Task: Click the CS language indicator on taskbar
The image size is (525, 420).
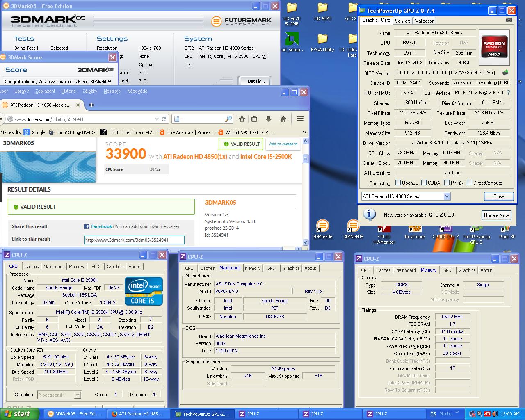Action: pos(433,414)
